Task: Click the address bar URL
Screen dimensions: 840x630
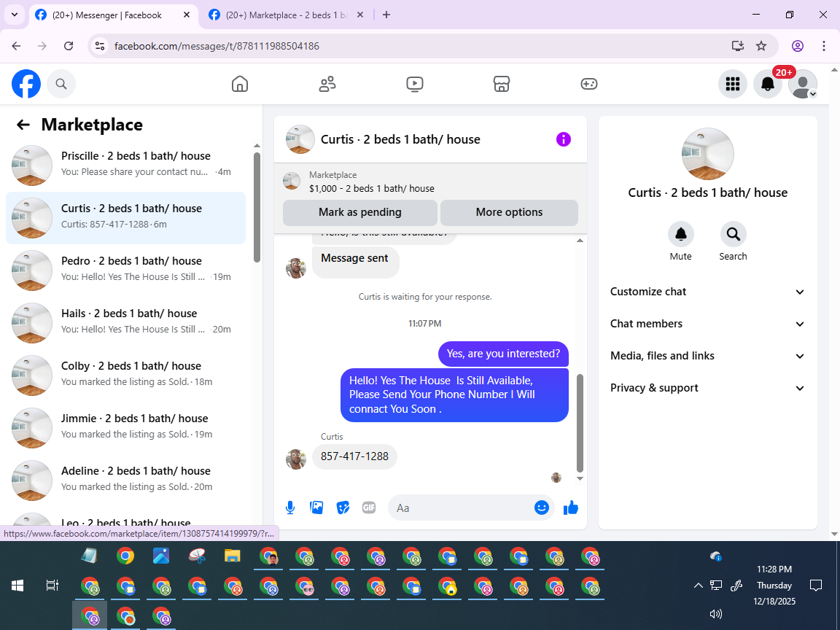Action: 217,46
